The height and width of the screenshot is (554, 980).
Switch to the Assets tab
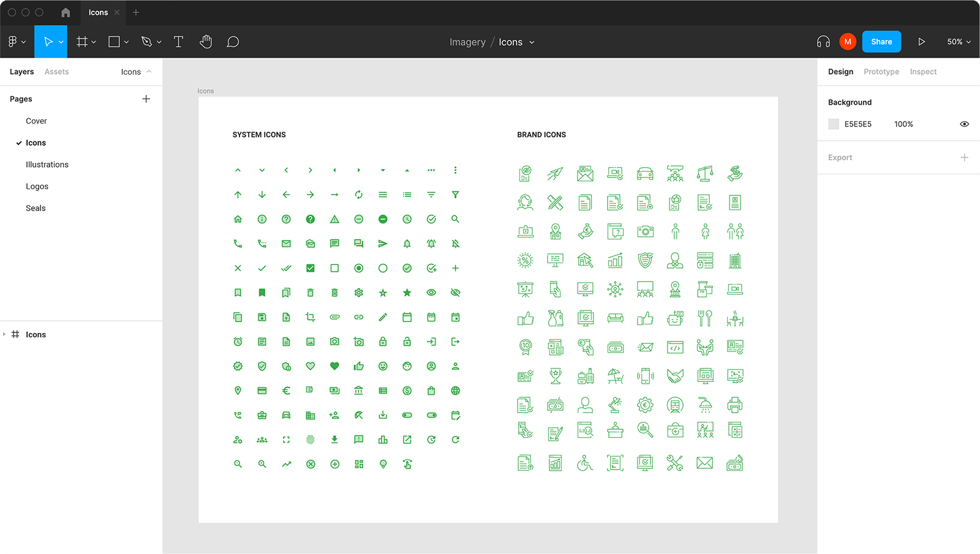[56, 72]
